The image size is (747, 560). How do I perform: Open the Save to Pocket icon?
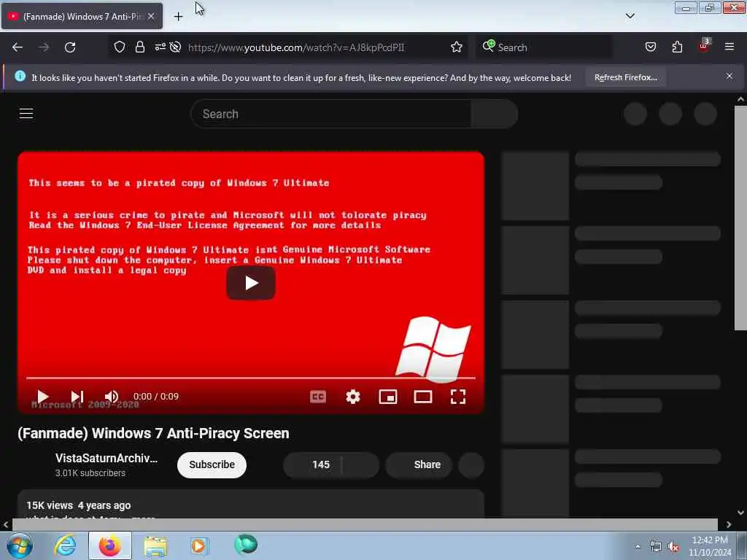point(650,47)
